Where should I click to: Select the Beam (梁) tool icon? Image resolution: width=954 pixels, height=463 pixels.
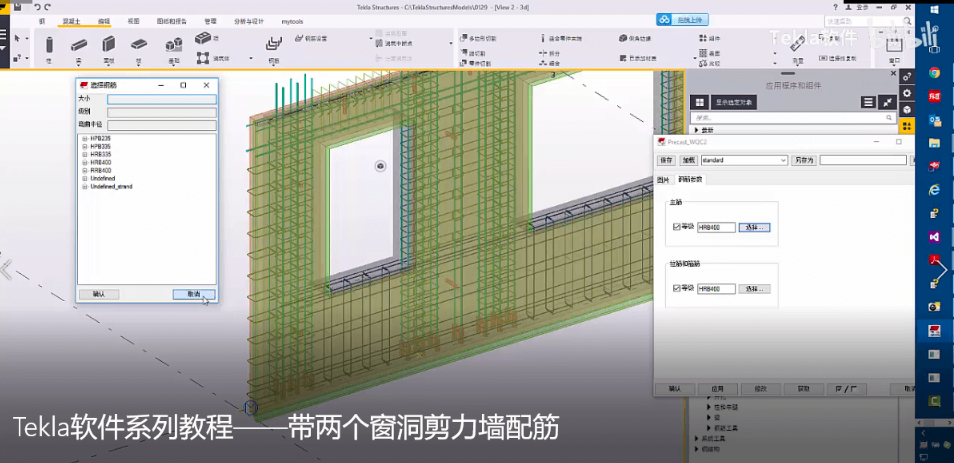pos(78,44)
